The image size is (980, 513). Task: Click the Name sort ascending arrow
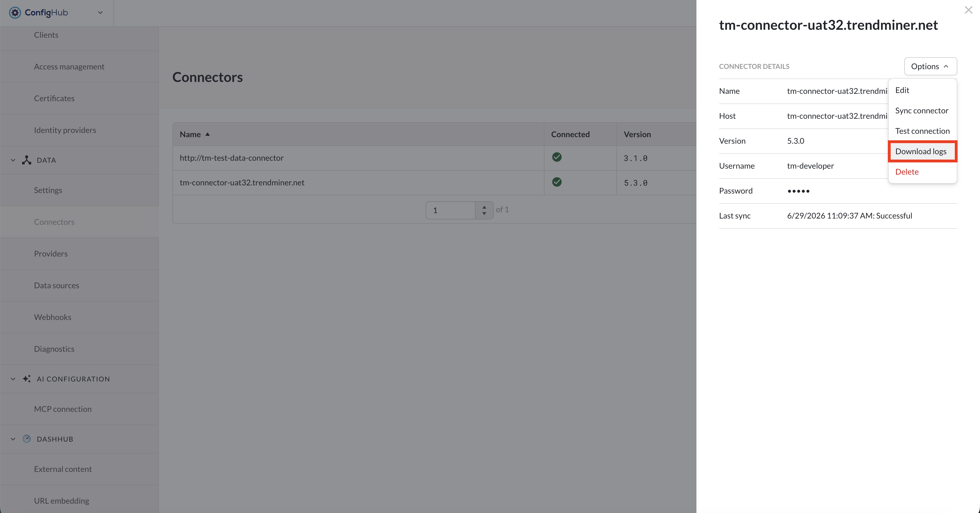[x=207, y=134]
